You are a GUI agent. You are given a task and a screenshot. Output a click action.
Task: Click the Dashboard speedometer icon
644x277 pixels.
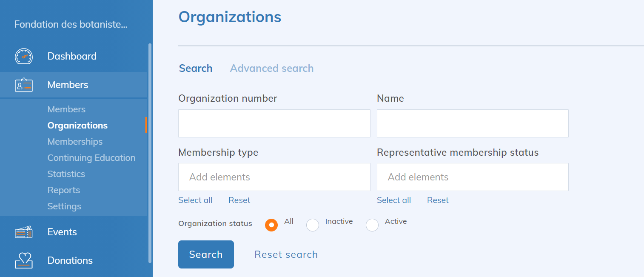(x=24, y=56)
